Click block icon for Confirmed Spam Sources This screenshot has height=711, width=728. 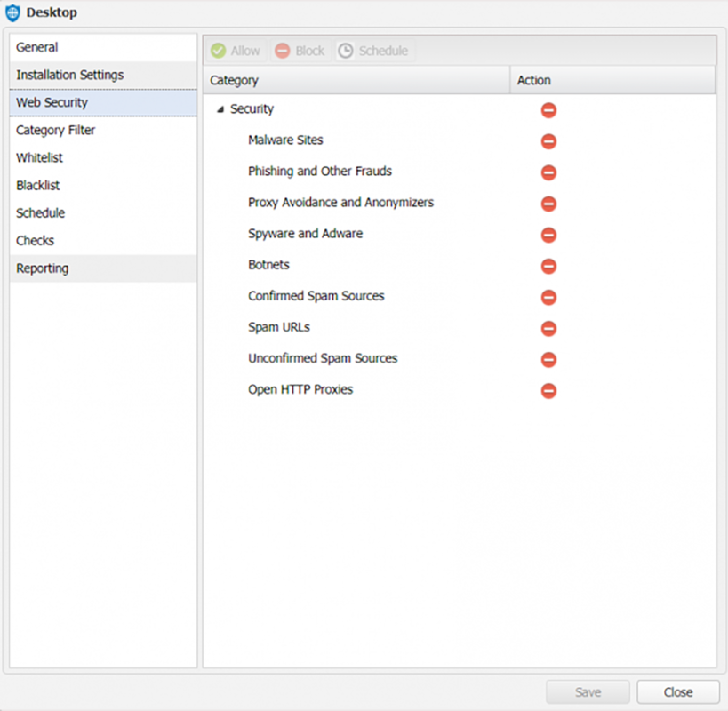pos(548,298)
